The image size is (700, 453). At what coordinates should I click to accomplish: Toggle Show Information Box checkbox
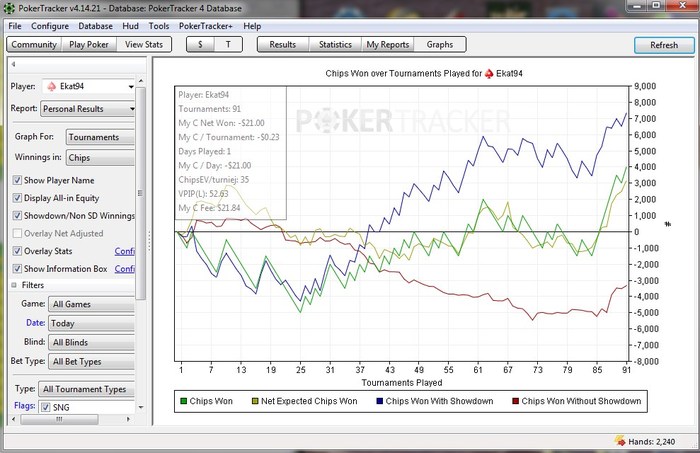coord(17,269)
